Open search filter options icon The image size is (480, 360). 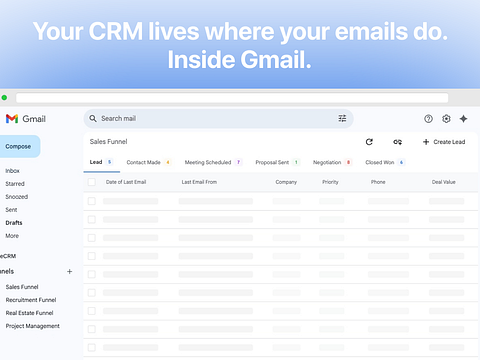coord(342,118)
